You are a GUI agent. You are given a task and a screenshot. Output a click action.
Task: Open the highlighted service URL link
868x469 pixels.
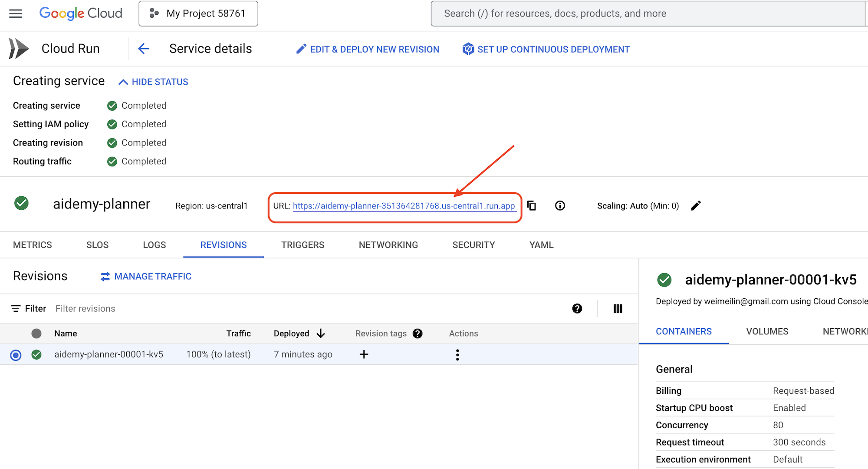tap(404, 205)
